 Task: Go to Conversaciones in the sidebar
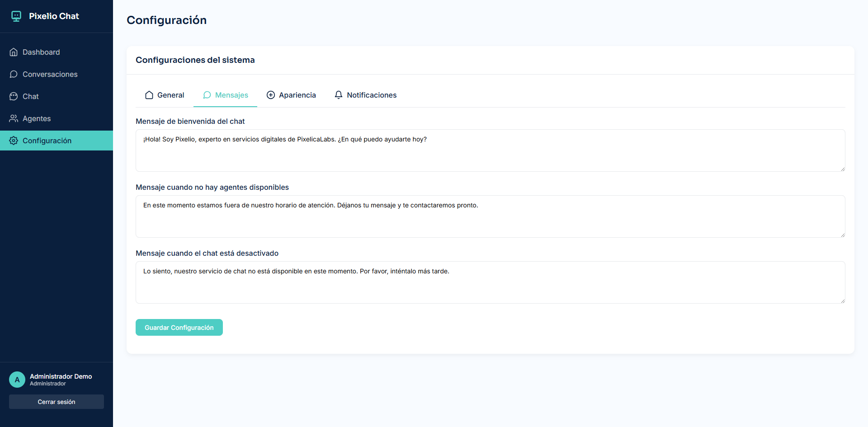pos(57,74)
